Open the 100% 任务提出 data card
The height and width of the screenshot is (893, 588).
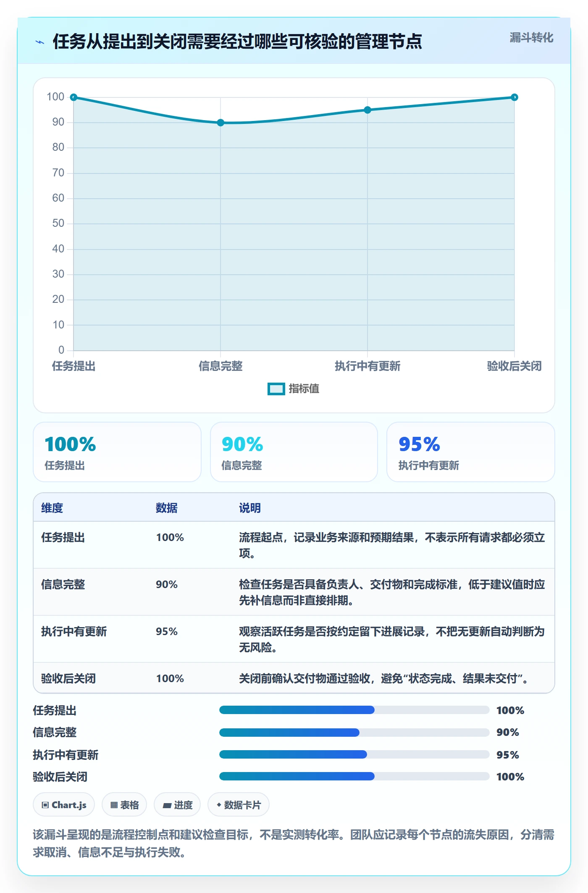click(x=117, y=452)
